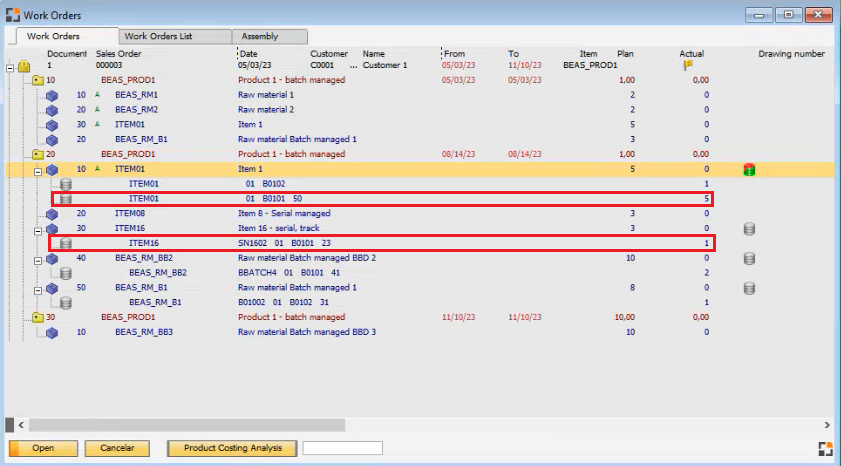Click the batch cylinder icon for BBATCH4 row

tap(66, 273)
